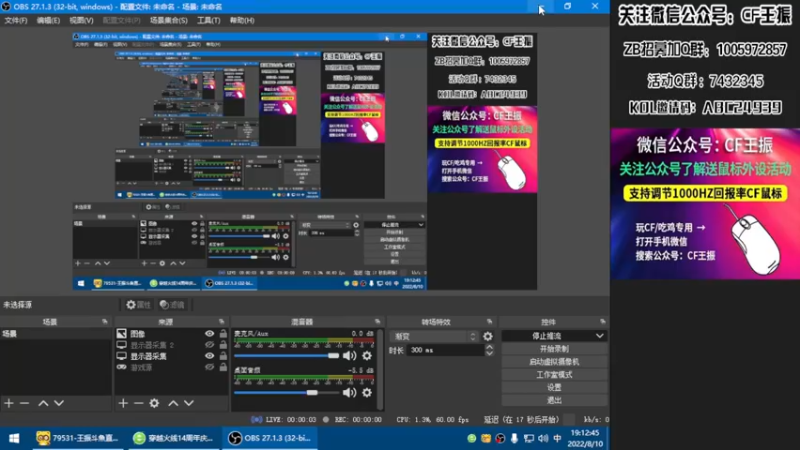
Task: Click mixer panel vertical scrollbar
Action: (x=380, y=368)
